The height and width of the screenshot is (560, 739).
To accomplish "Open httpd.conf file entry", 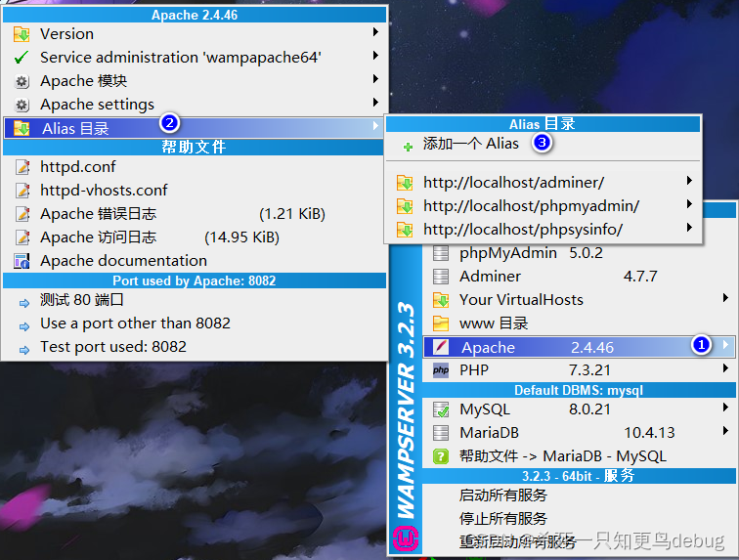I will pyautogui.click(x=195, y=167).
